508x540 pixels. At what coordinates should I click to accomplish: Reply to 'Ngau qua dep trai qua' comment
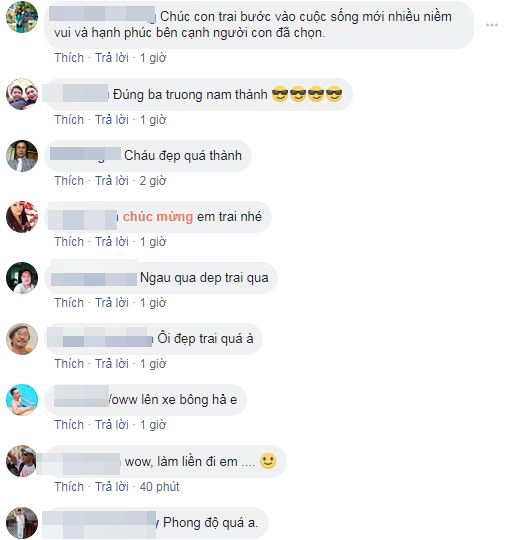point(112,303)
